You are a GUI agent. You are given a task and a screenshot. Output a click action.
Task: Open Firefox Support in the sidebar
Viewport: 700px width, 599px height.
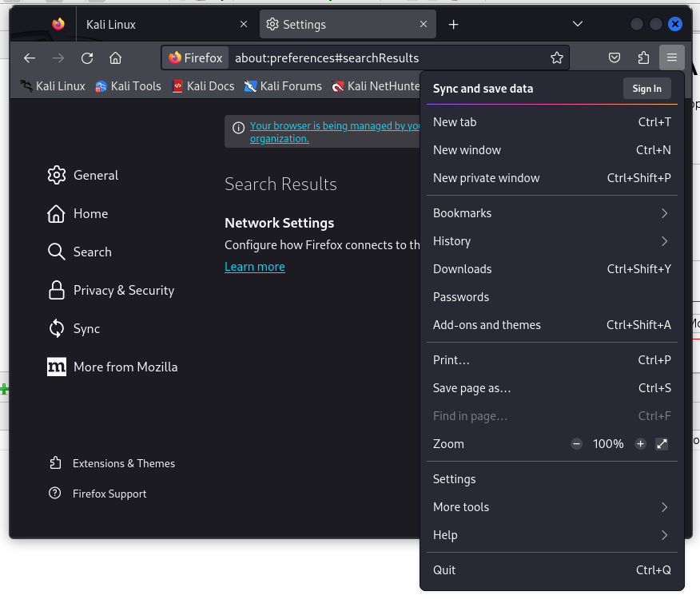[97, 494]
